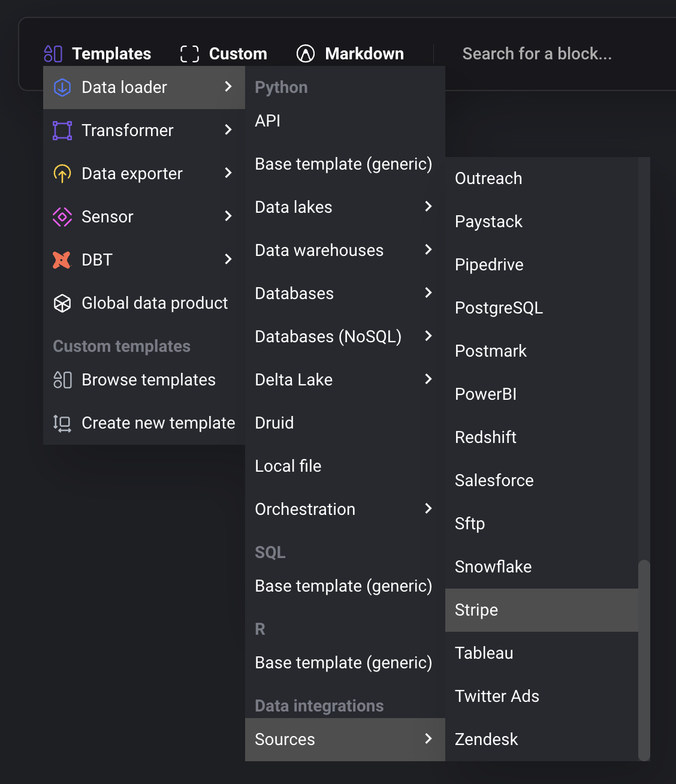Choose SQL Base template (generic)
Image resolution: width=676 pixels, height=784 pixels.
click(x=345, y=586)
